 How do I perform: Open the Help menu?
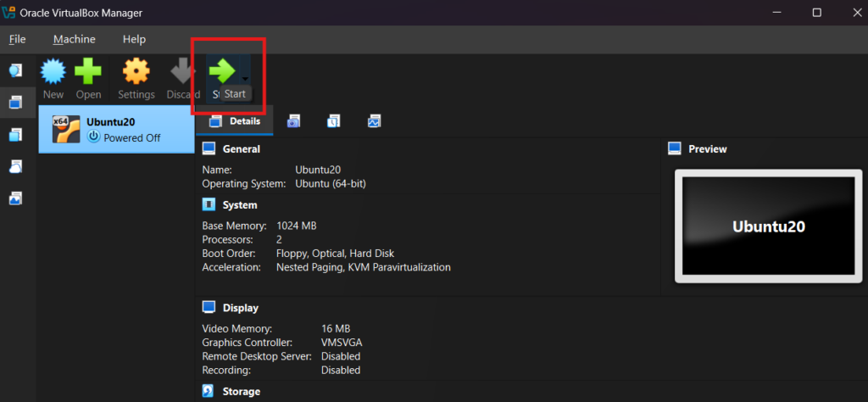(134, 39)
